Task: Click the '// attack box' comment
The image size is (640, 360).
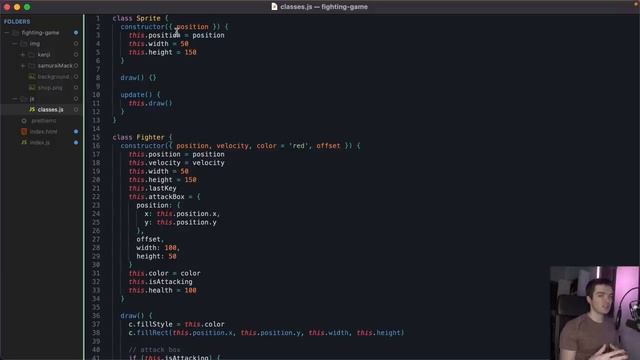Action: click(154, 350)
